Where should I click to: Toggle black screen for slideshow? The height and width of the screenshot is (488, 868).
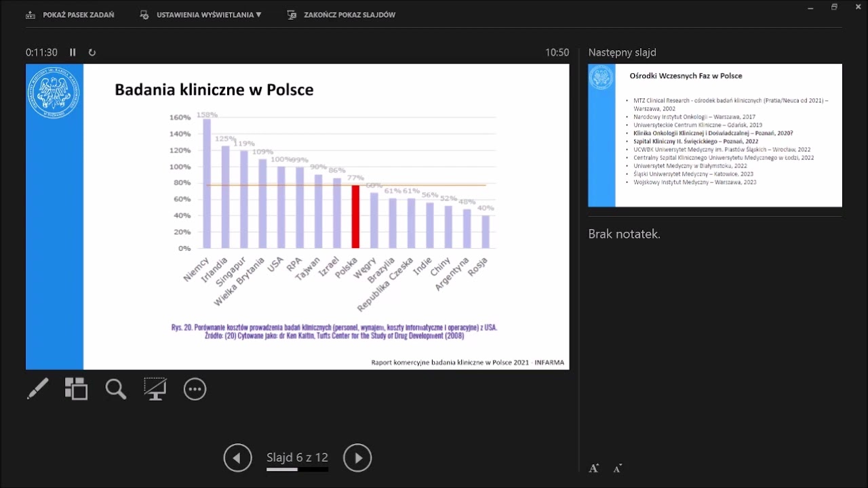tap(155, 388)
